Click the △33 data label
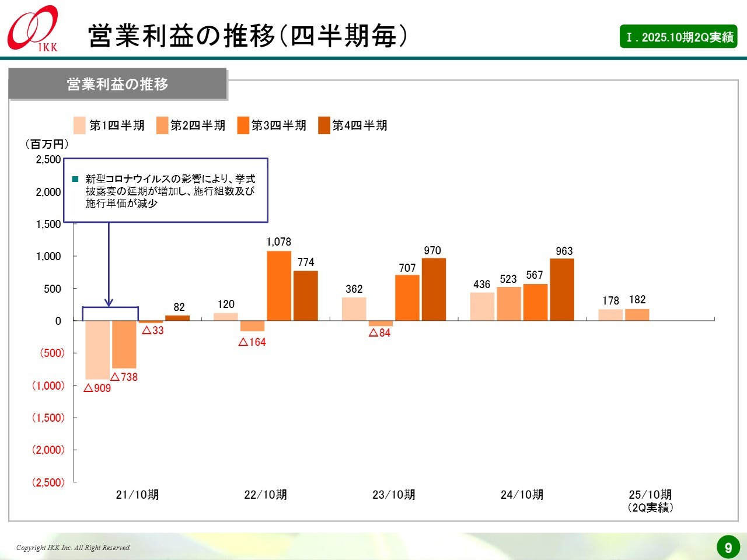Viewport: 747px width, 560px height. tap(153, 330)
